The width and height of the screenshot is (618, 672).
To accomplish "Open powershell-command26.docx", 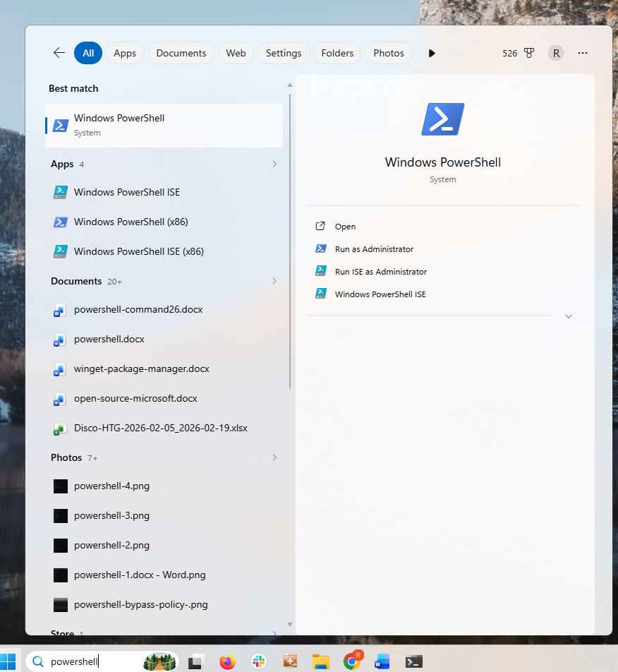I will click(164, 309).
